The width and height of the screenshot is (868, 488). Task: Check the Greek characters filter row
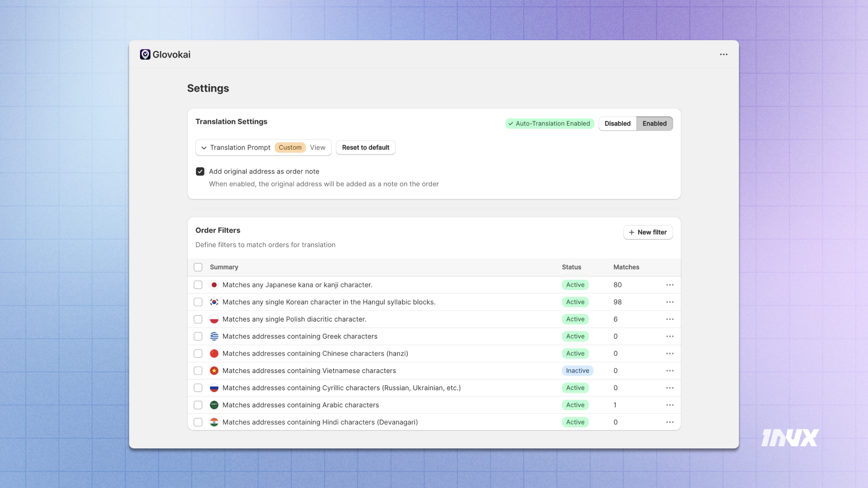click(198, 336)
